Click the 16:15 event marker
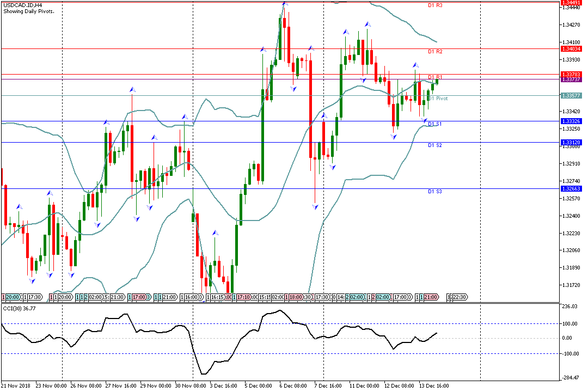The image size is (588, 392). point(217,297)
